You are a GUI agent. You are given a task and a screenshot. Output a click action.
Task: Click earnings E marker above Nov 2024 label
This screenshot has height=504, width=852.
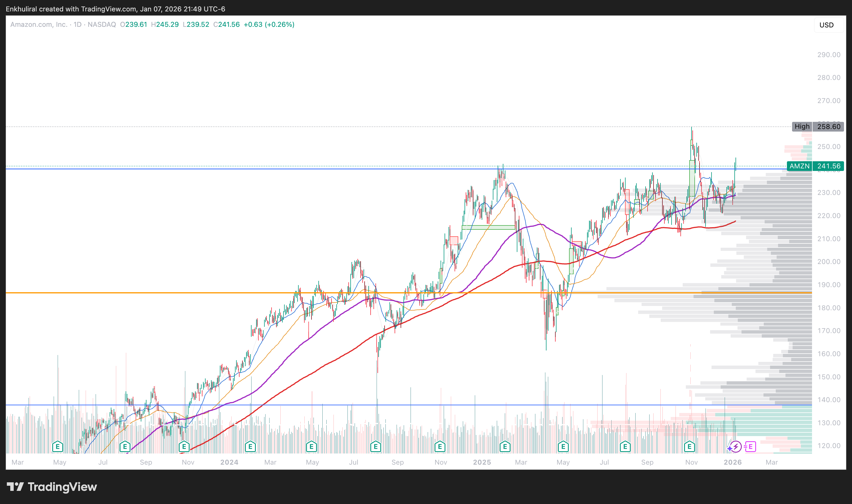[440, 446]
